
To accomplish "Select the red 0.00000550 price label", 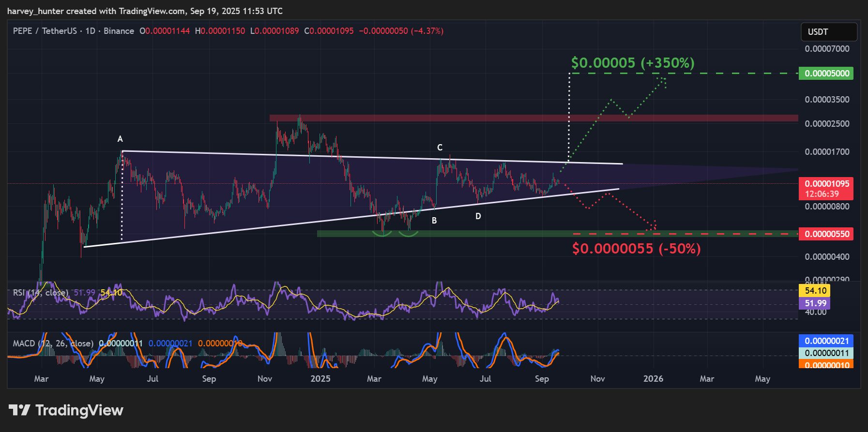I will pyautogui.click(x=826, y=234).
